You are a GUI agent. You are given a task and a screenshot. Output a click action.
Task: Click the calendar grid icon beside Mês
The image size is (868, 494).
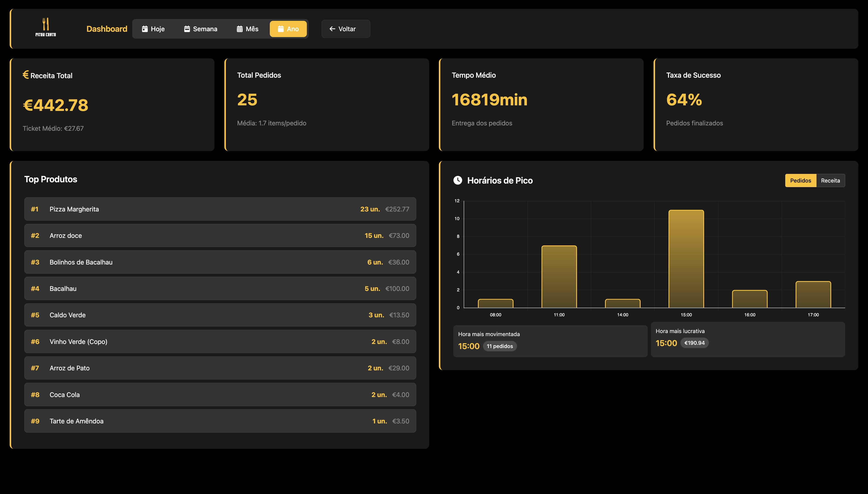click(240, 29)
